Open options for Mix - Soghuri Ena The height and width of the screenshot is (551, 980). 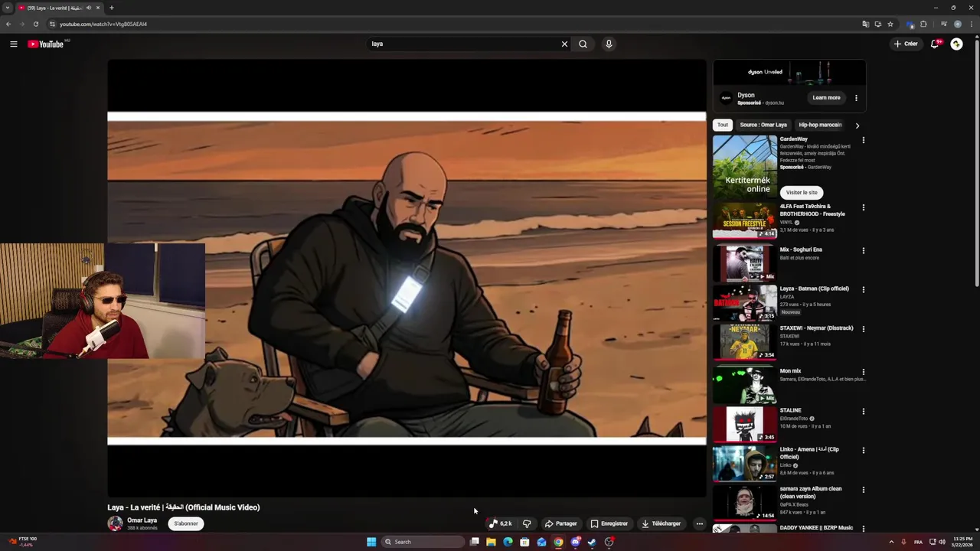(863, 250)
